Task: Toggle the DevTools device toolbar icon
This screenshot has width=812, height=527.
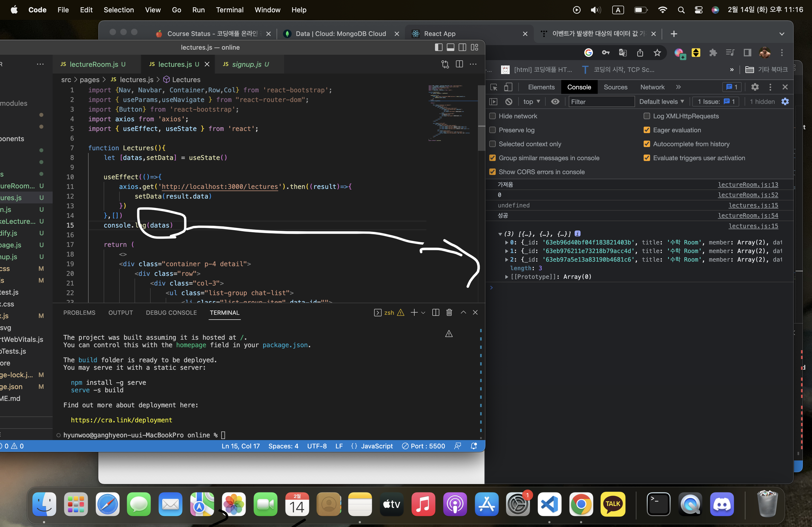Action: pos(508,87)
